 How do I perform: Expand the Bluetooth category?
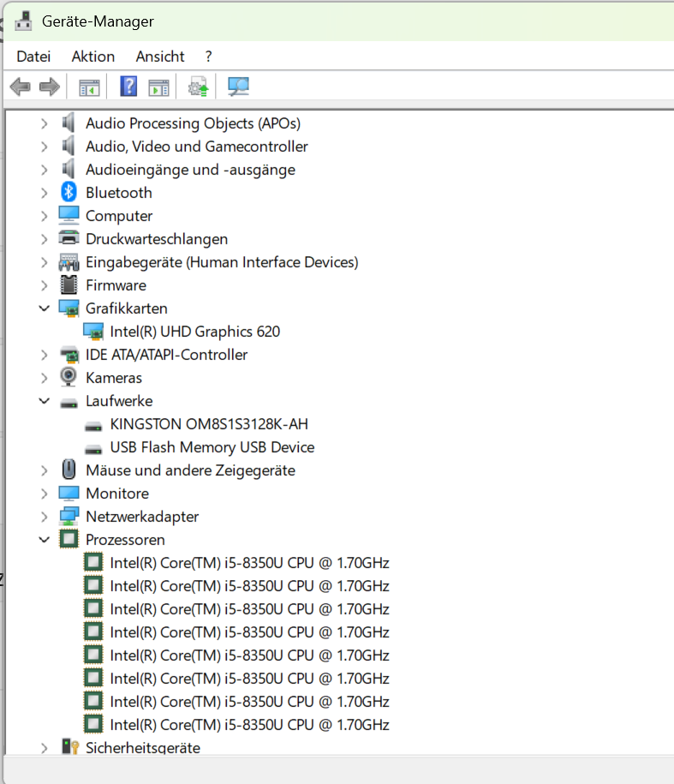[x=44, y=193]
